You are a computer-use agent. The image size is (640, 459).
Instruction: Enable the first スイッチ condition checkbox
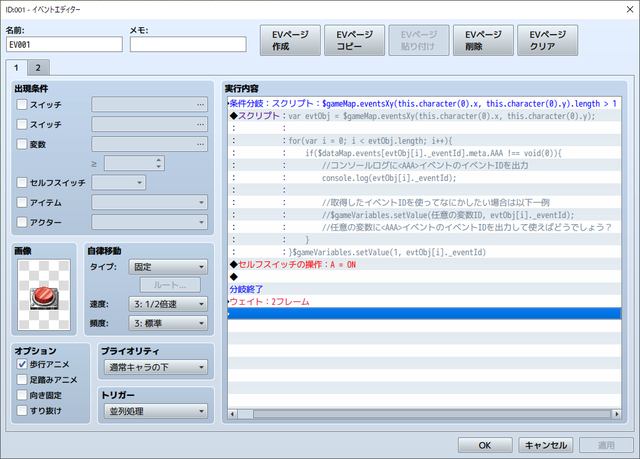tap(22, 104)
